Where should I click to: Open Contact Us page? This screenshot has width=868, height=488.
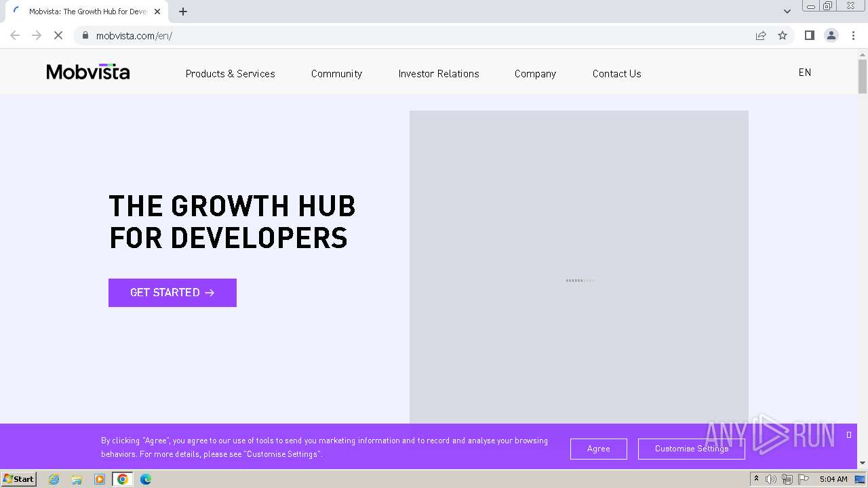617,73
